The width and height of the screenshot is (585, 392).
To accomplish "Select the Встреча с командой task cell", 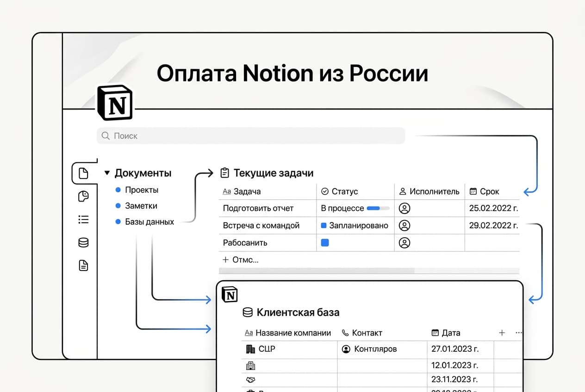I will (261, 226).
